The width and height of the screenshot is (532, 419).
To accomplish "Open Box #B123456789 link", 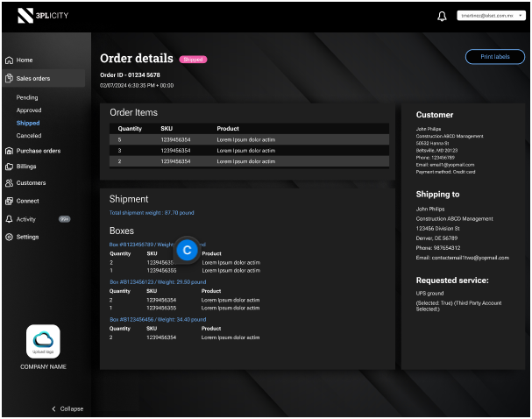I will pyautogui.click(x=158, y=245).
